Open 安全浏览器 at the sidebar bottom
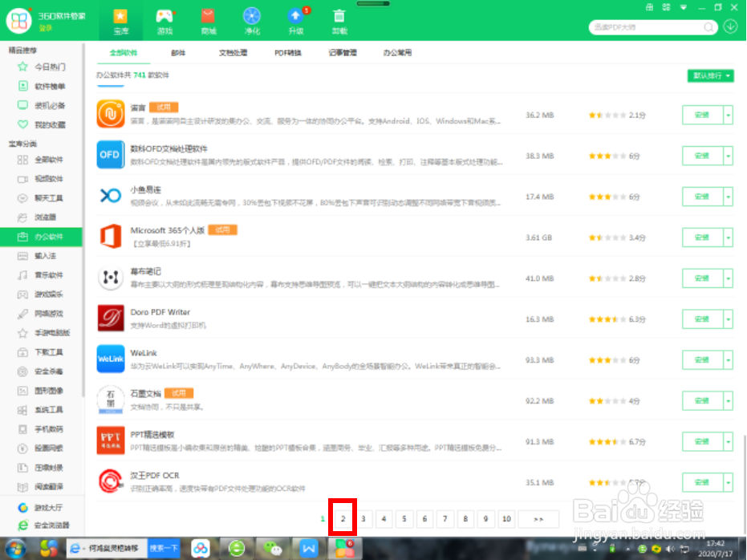Image resolution: width=747 pixels, height=560 pixels. (x=44, y=526)
